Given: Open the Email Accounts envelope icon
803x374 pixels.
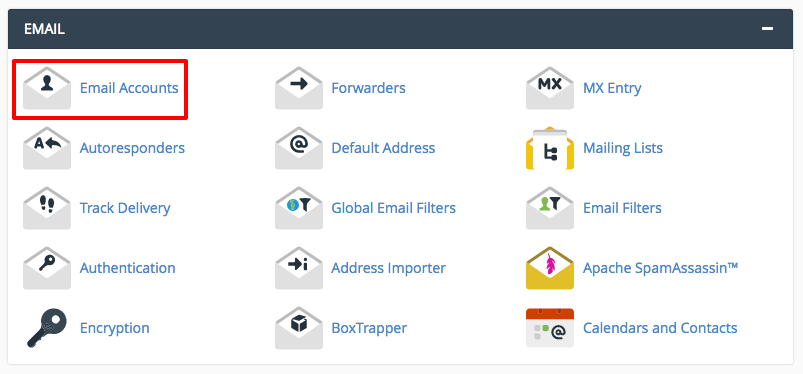Looking at the screenshot, I should [47, 88].
